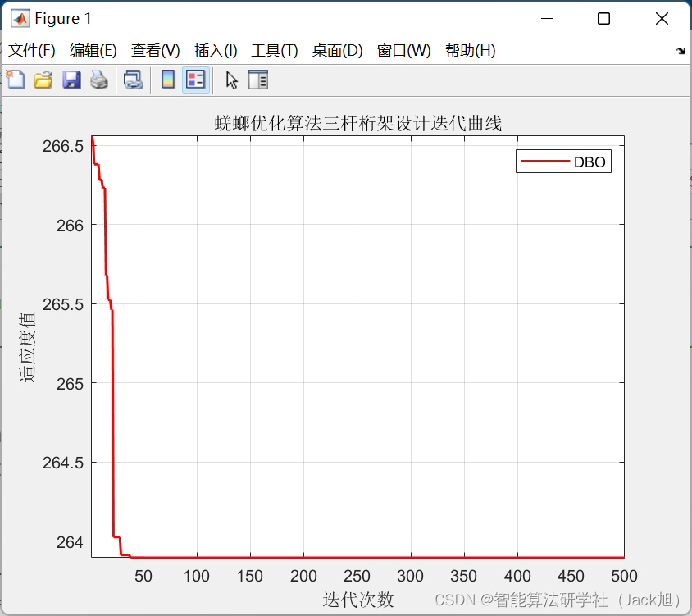
Task: Activate edit plot arrow cursor tool
Action: tap(232, 80)
